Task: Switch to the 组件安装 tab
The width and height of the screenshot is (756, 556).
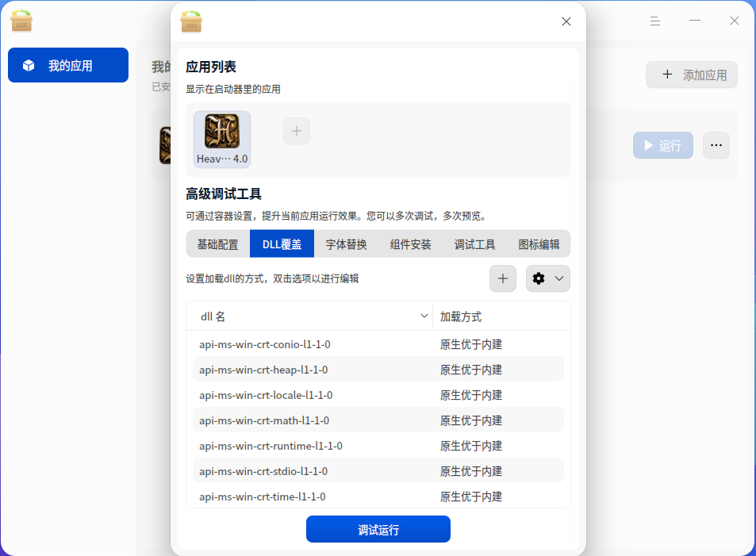Action: point(410,244)
